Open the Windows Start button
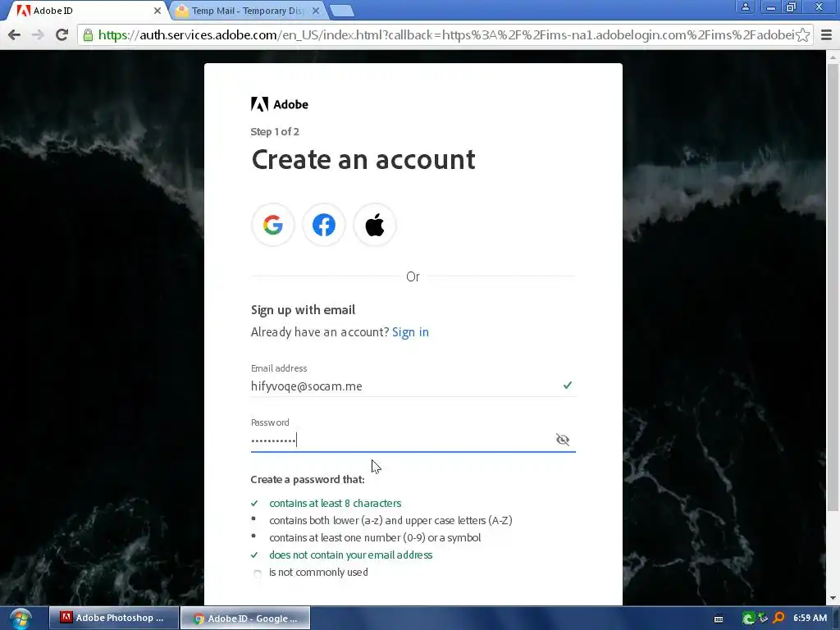 pyautogui.click(x=21, y=619)
